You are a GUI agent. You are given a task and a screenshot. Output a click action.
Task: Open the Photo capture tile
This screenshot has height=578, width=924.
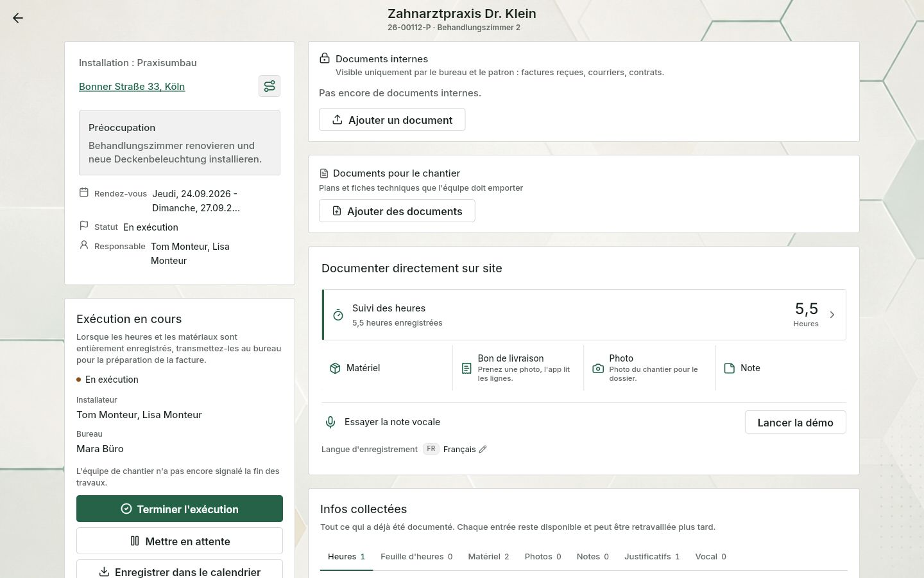pos(649,368)
